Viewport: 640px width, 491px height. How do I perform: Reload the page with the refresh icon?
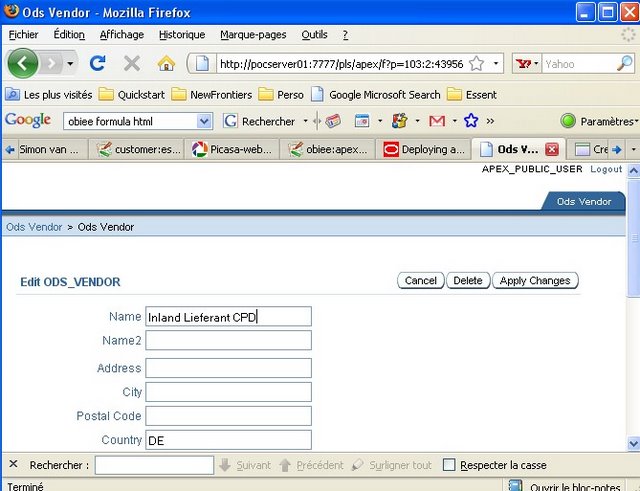97,63
